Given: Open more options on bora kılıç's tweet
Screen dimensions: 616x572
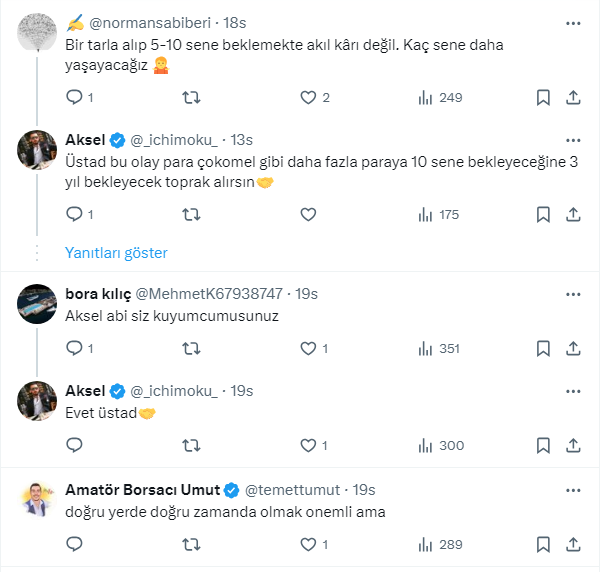Looking at the screenshot, I should (573, 294).
